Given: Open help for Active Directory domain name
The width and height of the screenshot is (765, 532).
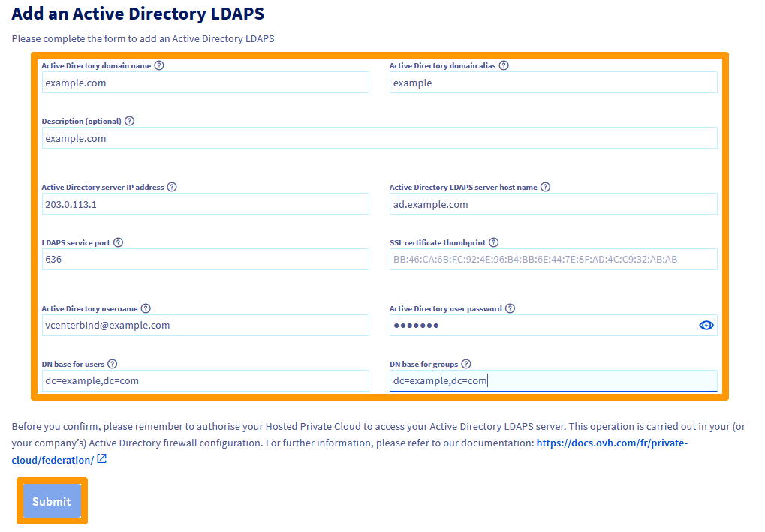Looking at the screenshot, I should coord(158,65).
